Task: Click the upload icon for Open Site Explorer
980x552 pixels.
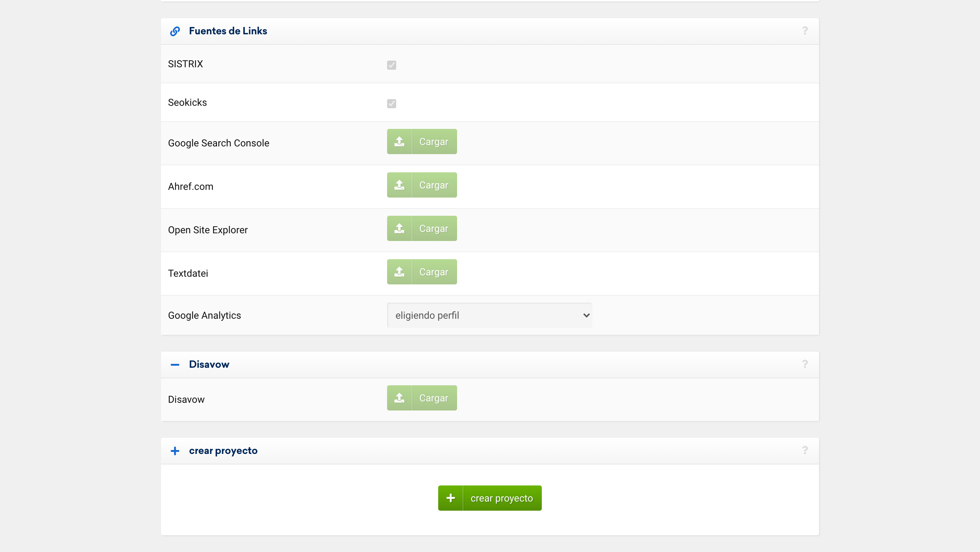Action: 399,228
